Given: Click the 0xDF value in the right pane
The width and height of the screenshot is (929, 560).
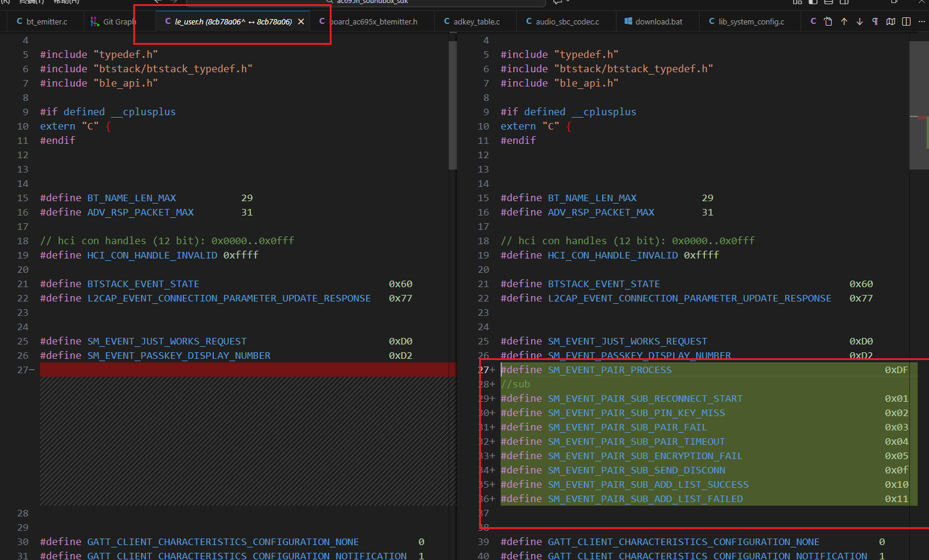Looking at the screenshot, I should (897, 370).
